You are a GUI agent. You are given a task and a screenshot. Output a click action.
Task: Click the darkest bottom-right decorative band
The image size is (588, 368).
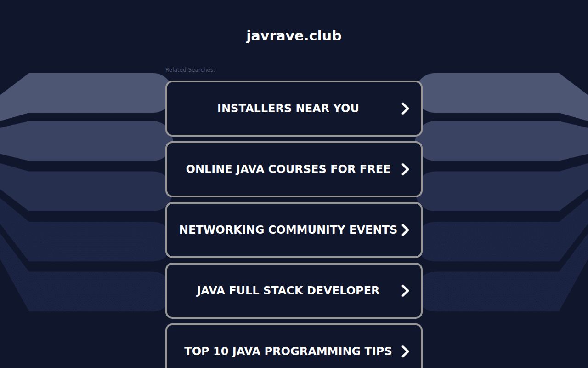496,292
